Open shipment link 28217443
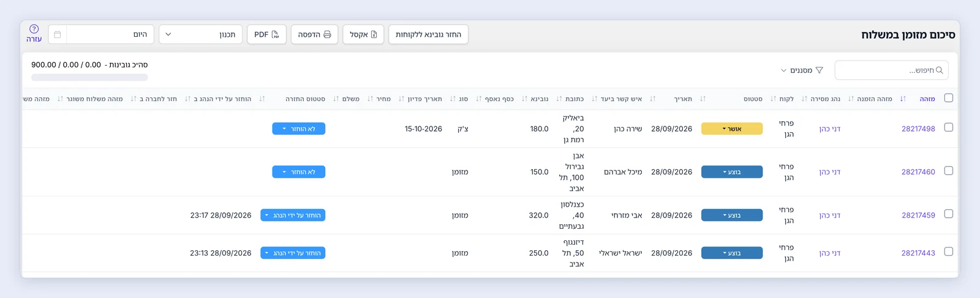 pos(918,253)
